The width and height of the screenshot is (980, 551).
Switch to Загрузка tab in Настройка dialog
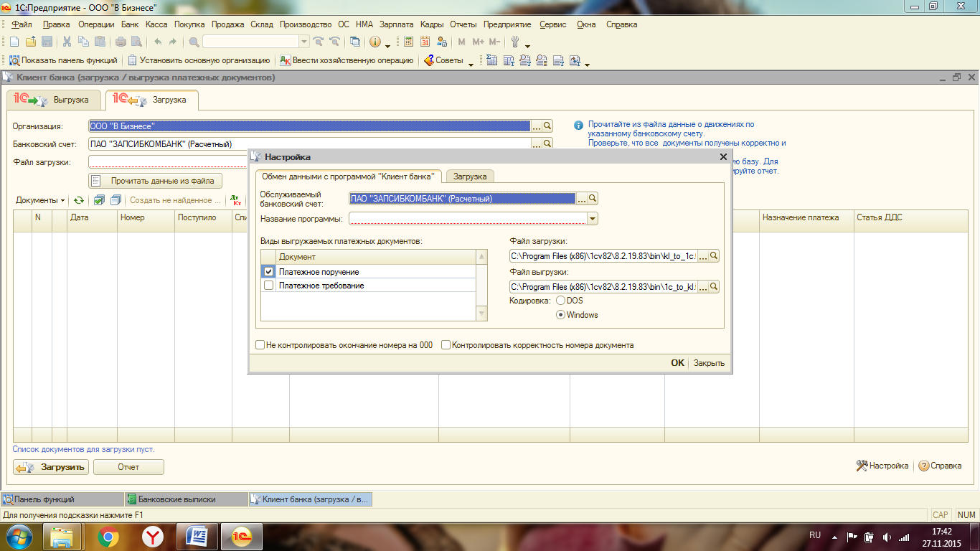click(x=470, y=176)
